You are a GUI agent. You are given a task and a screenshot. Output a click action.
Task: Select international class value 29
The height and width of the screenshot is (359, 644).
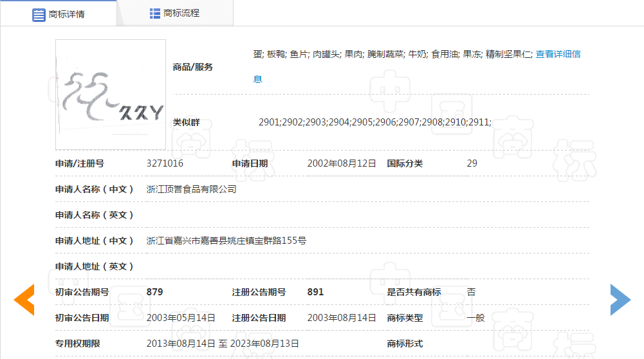[x=472, y=163]
